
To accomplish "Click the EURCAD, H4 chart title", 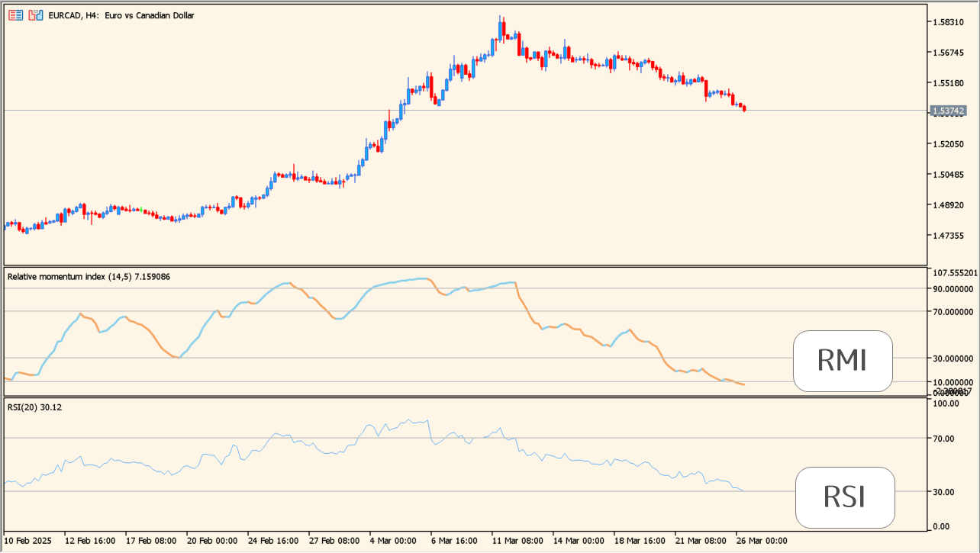I will (x=120, y=15).
